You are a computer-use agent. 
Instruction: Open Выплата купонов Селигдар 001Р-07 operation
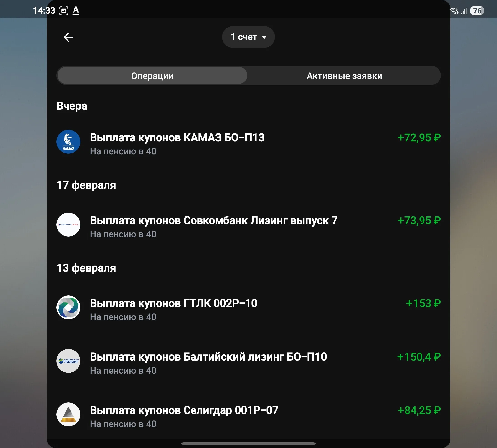tap(248, 416)
